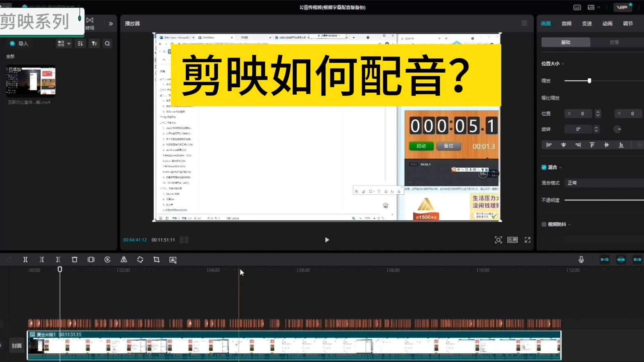Viewport: 644px width, 362px height.
Task: Play the video preview
Action: (327, 240)
